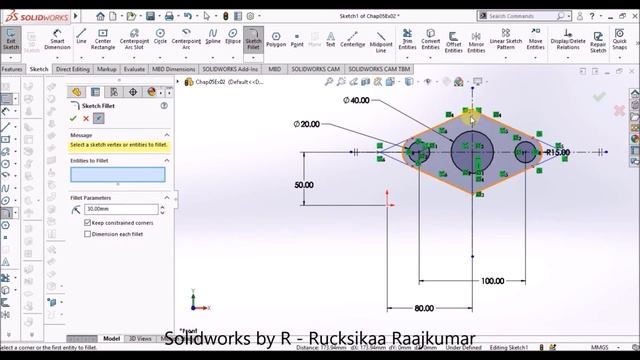
Task: Click the Exit Sketch button
Action: (11, 40)
